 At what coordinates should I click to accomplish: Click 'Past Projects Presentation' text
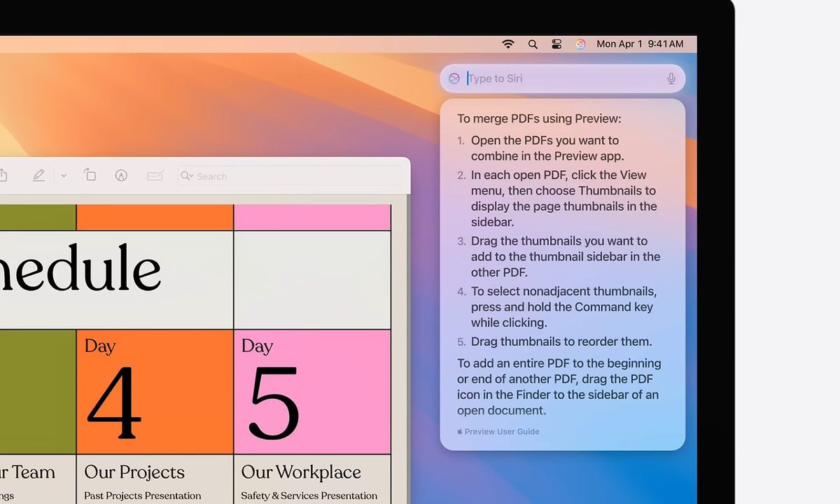click(x=143, y=496)
